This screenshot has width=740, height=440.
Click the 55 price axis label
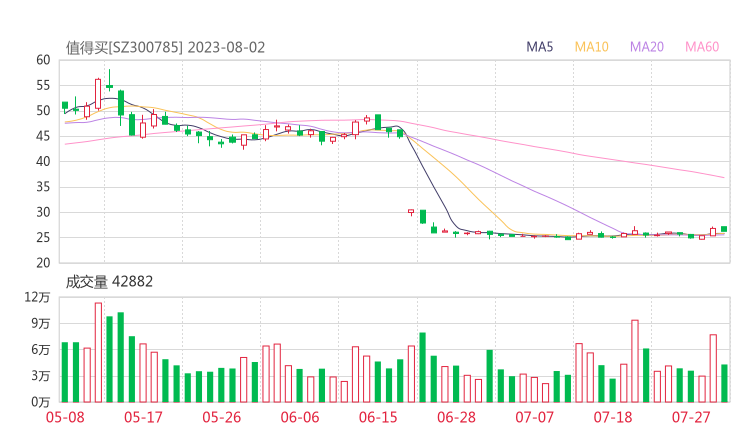[43, 85]
